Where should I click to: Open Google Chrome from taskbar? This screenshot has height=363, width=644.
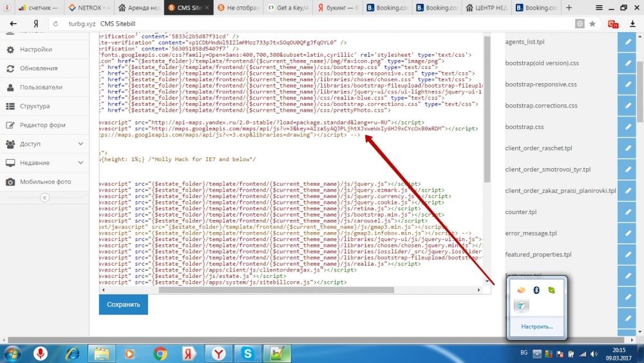pyautogui.click(x=160, y=353)
